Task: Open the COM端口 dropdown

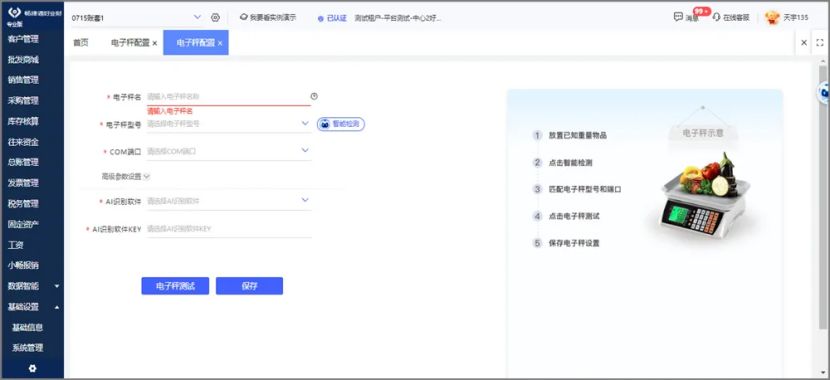Action: tap(229, 151)
